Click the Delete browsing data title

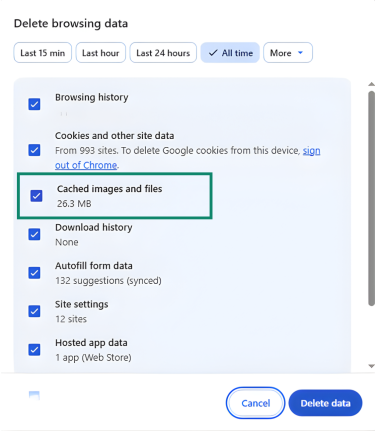71,23
